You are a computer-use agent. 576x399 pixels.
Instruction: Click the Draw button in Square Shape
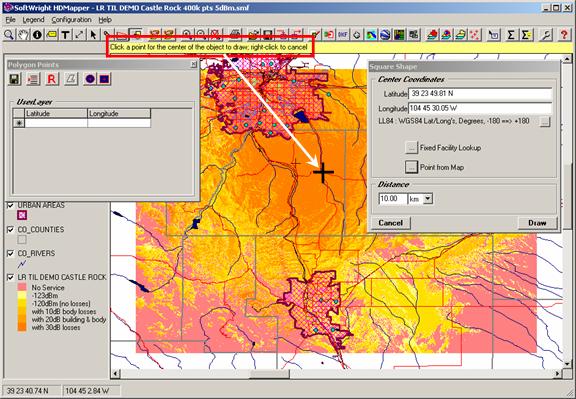tap(537, 223)
